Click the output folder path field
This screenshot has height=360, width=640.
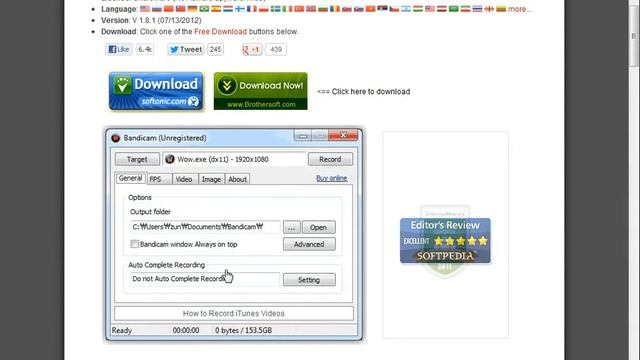[205, 227]
